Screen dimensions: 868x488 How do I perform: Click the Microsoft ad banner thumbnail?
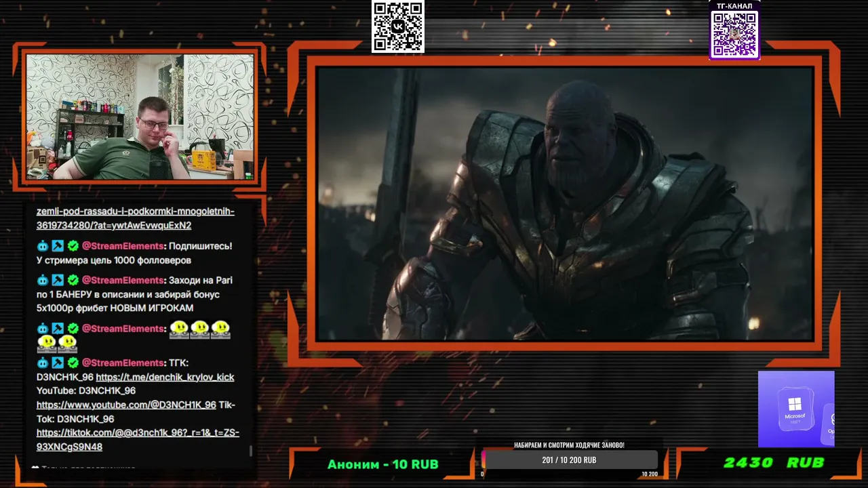coord(796,409)
